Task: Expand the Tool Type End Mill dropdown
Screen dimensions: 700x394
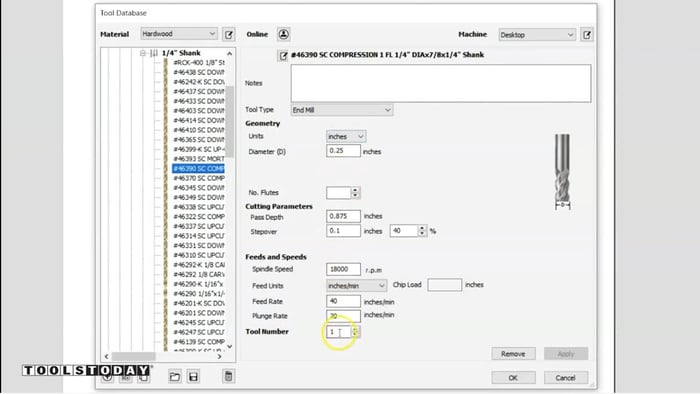Action: 342,110
